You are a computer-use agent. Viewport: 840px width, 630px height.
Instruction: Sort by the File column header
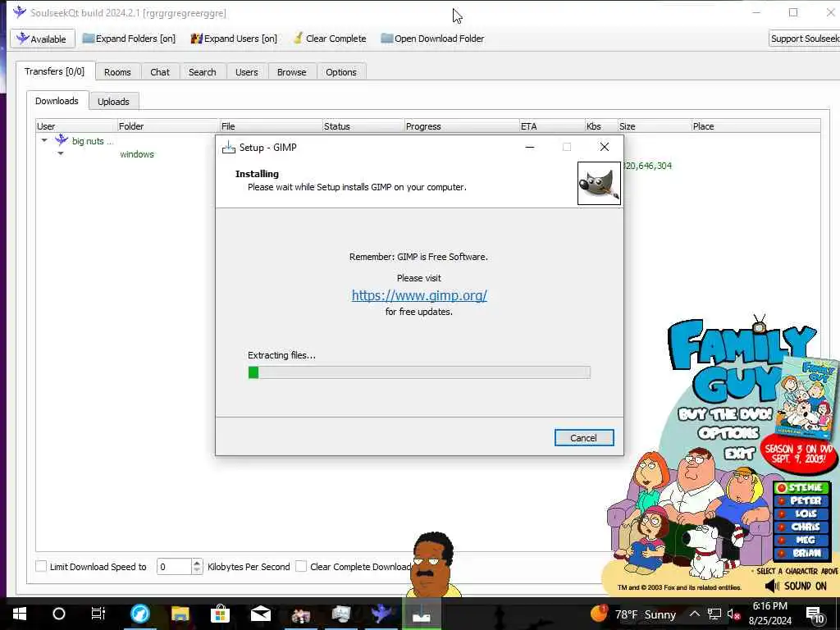(271, 126)
